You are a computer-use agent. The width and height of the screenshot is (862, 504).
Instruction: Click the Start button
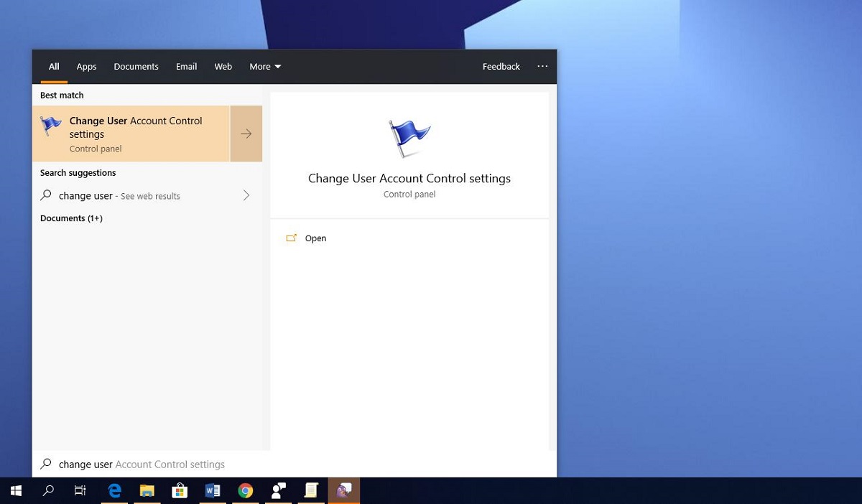pos(15,490)
